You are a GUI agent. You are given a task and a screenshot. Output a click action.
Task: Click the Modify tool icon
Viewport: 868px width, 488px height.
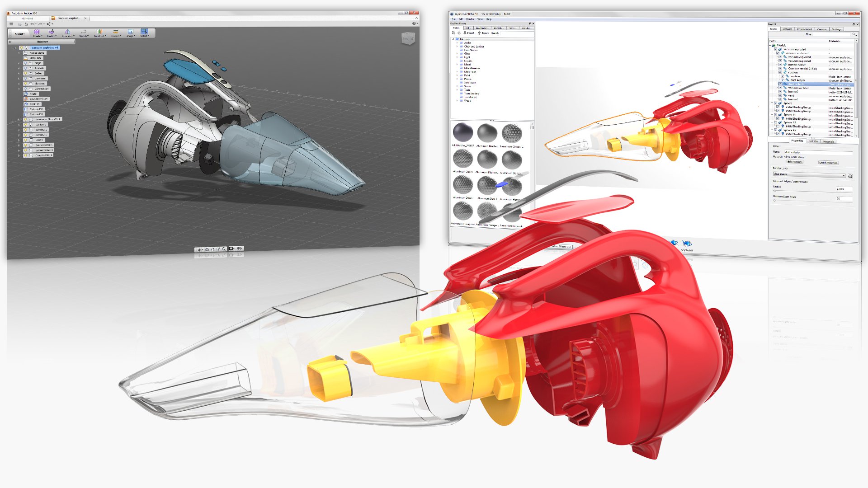(52, 32)
